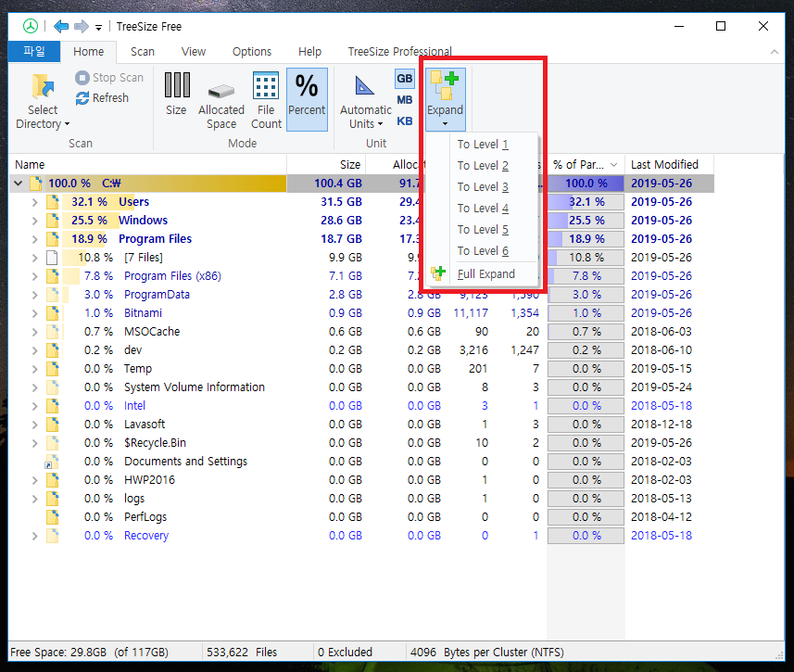Click the Select Directory folder icon

point(43,86)
